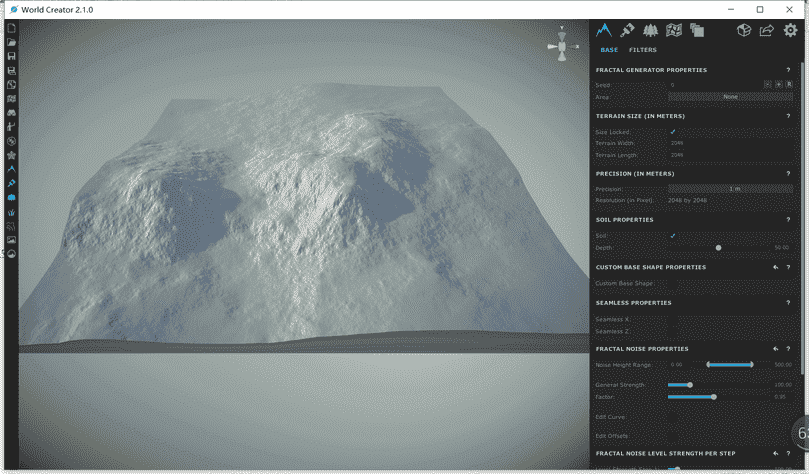The image size is (809, 474).
Task: Click the grass icon in left sidebar
Action: (x=11, y=211)
